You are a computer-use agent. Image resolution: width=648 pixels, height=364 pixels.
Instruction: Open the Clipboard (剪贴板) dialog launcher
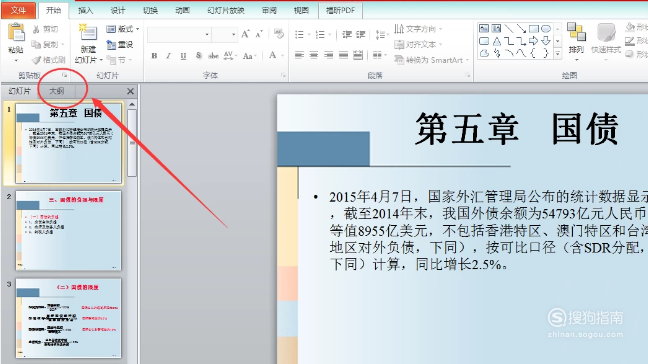click(x=64, y=75)
